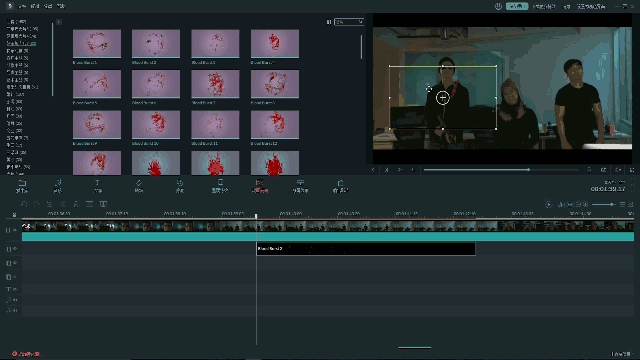Select the Blood Burst clip on the timeline

[x=366, y=249]
